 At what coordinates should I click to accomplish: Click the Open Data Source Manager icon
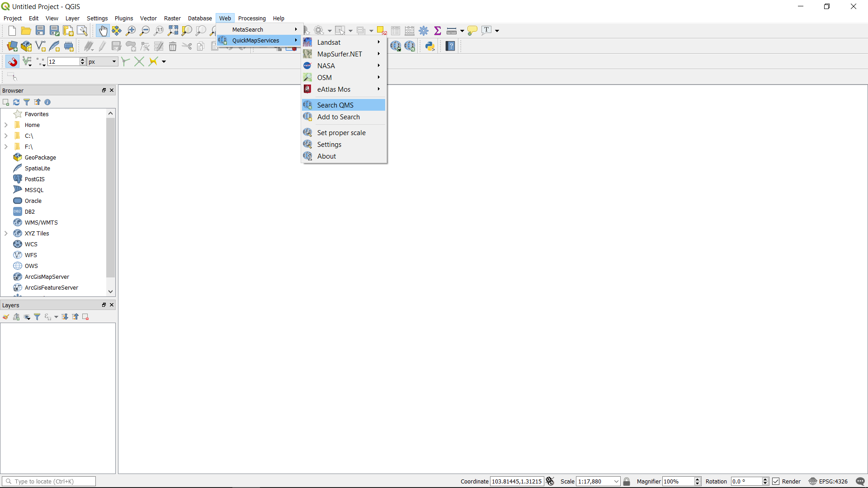12,46
